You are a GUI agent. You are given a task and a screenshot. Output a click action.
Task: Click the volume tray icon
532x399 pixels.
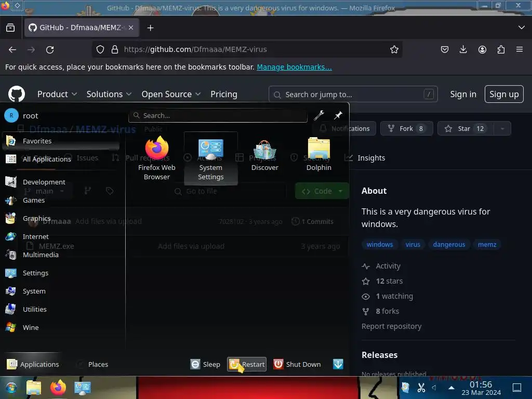[x=434, y=388]
